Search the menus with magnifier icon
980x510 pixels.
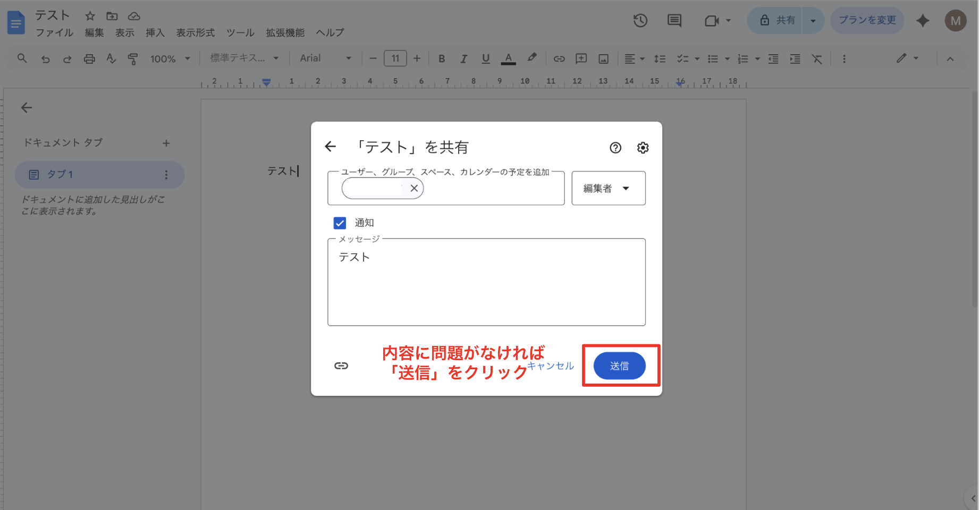pyautogui.click(x=22, y=58)
